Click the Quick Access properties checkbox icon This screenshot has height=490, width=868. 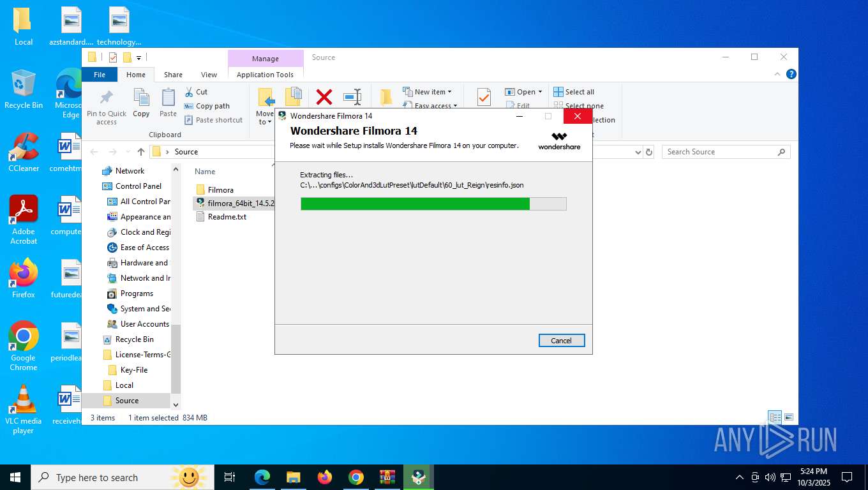[x=113, y=57]
